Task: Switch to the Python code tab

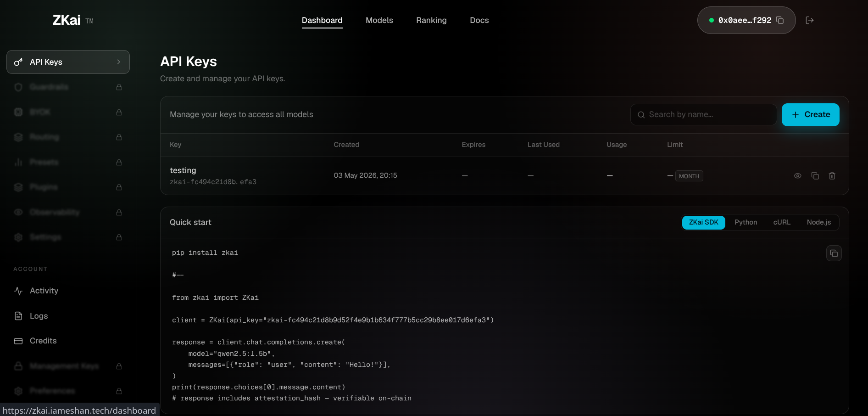Action: tap(746, 222)
